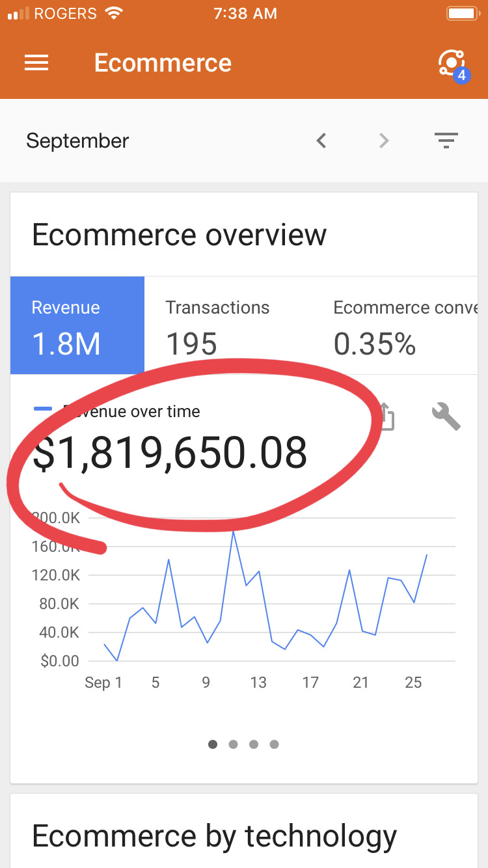Select the second carousel page dot
488x868 pixels.
tap(233, 744)
